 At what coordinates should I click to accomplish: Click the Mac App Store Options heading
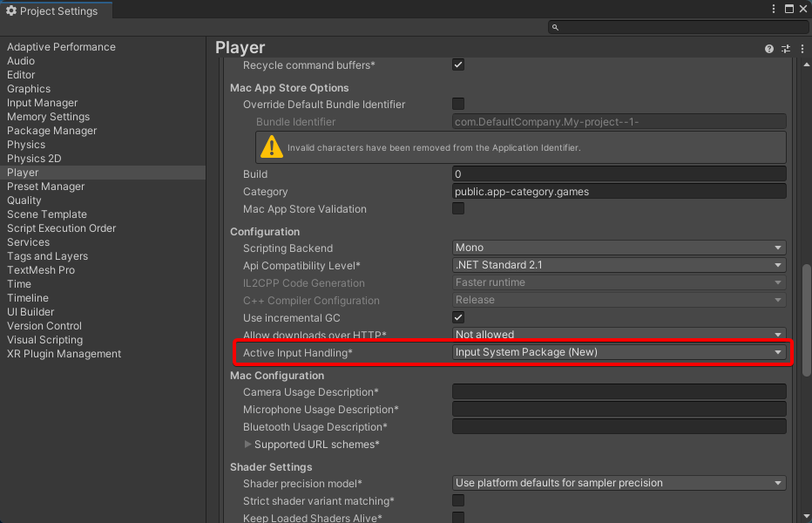pyautogui.click(x=289, y=88)
